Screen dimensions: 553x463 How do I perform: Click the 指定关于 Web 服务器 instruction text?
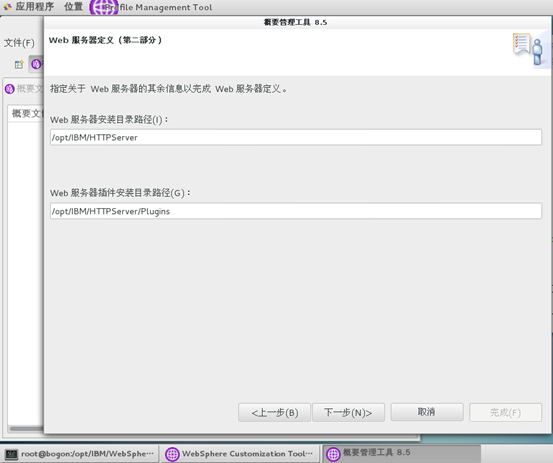[x=169, y=89]
